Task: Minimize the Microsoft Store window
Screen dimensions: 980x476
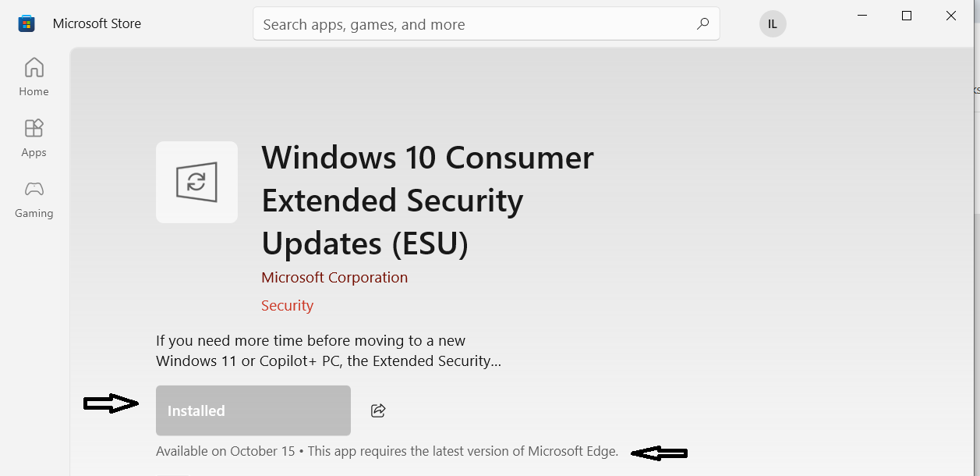Action: [861, 16]
